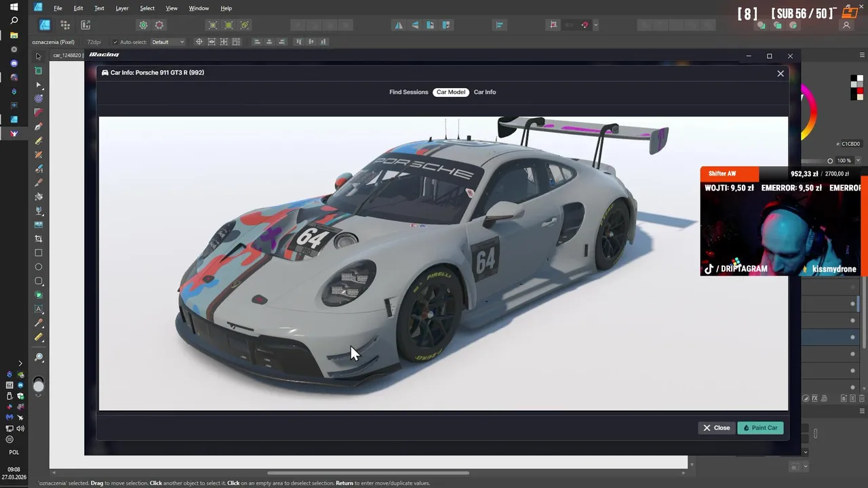Select the green dashed marquee selection tool
The image size is (868, 488).
point(39,70)
